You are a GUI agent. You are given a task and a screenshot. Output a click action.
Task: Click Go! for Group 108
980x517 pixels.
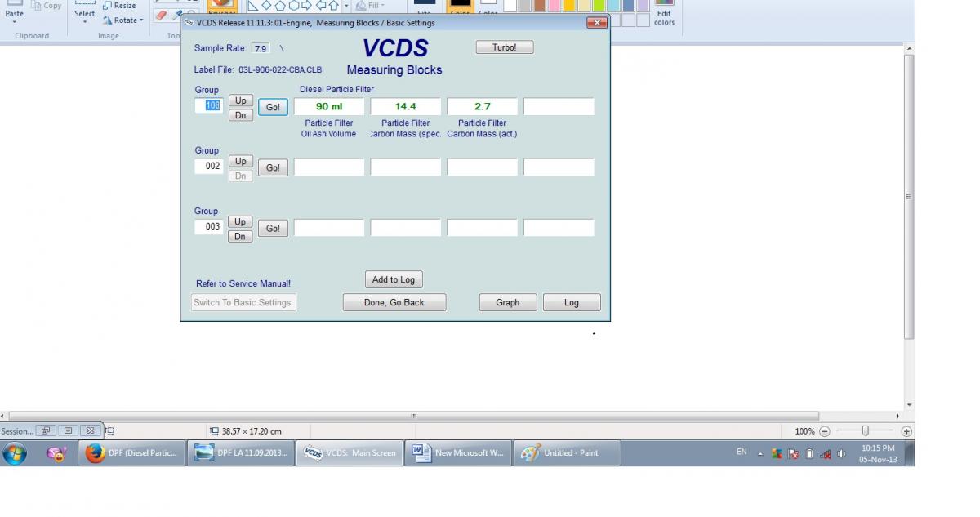click(x=273, y=107)
